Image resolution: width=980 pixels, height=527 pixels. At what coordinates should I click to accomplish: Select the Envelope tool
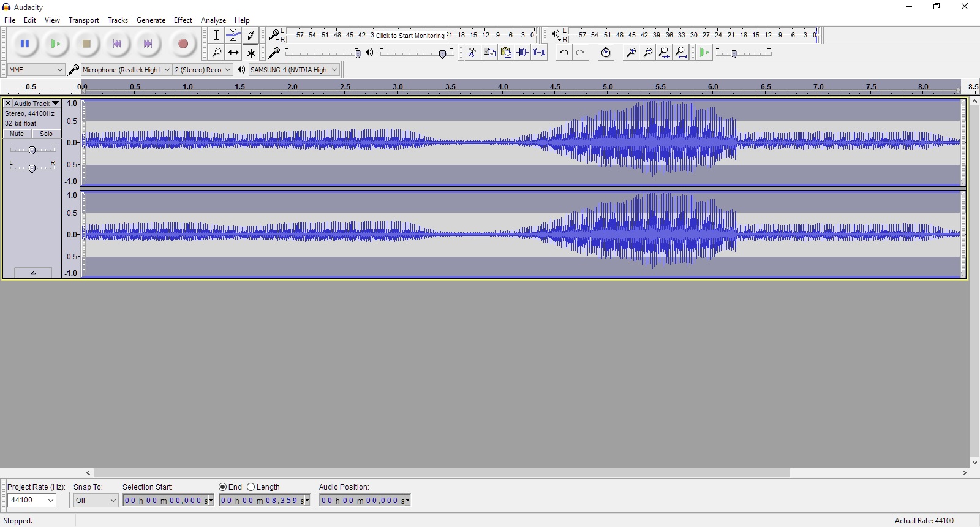233,35
